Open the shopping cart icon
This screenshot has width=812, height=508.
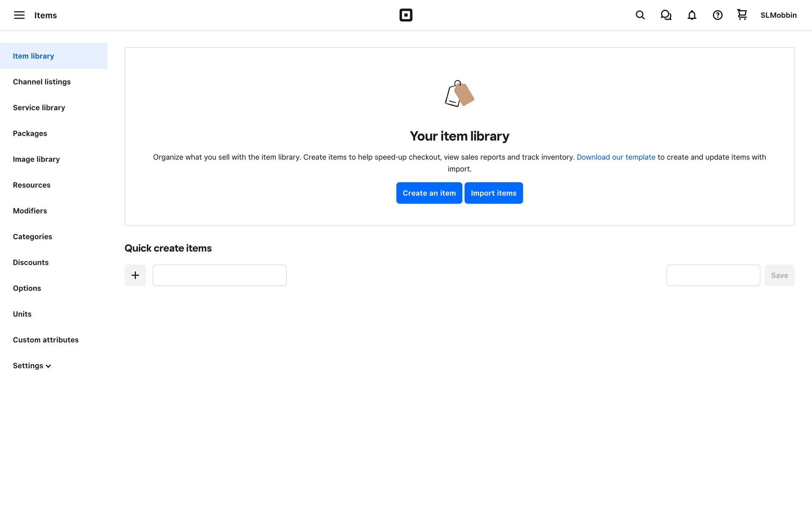click(742, 15)
